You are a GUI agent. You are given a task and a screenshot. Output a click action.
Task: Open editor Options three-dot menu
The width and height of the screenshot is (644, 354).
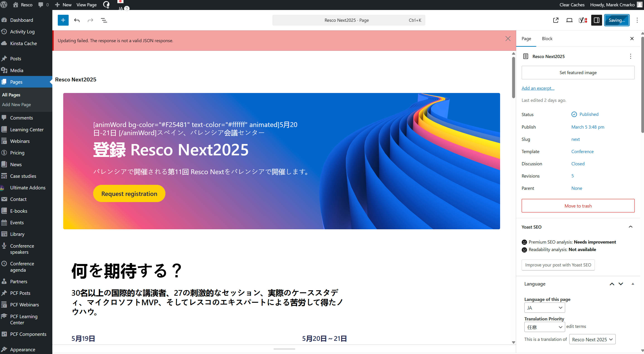point(637,20)
